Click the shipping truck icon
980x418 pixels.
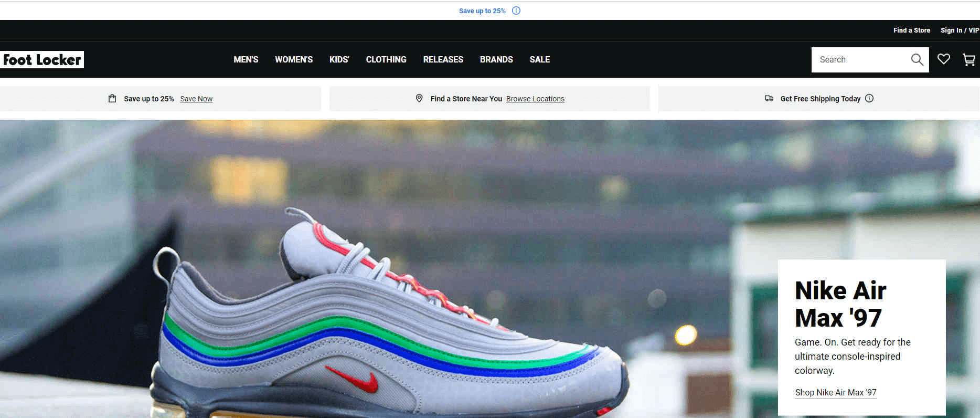coord(769,98)
